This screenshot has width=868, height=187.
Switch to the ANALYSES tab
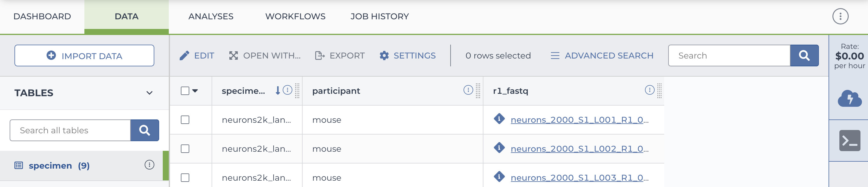pyautogui.click(x=211, y=17)
